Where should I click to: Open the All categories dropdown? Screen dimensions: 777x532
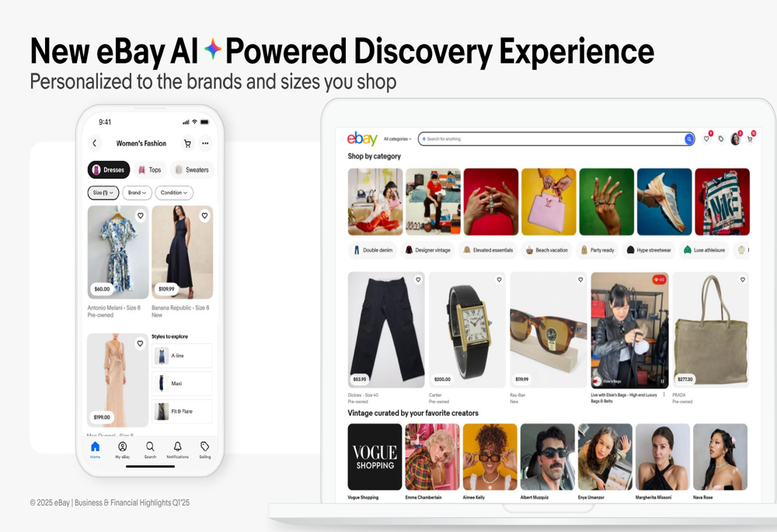397,139
